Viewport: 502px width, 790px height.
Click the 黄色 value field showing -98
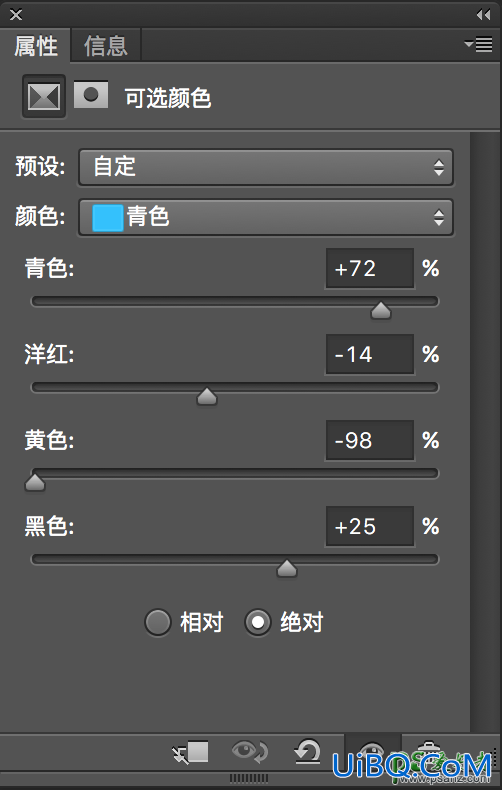(x=370, y=440)
